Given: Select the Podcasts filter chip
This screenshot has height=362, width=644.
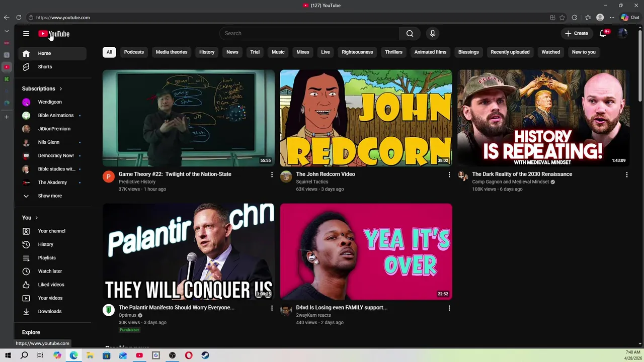Looking at the screenshot, I should tap(134, 52).
